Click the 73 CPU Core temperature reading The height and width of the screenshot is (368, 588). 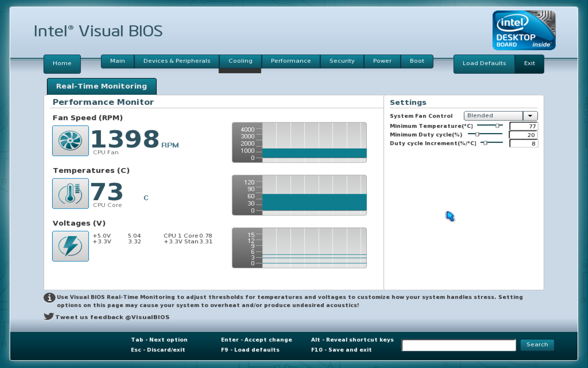(107, 192)
